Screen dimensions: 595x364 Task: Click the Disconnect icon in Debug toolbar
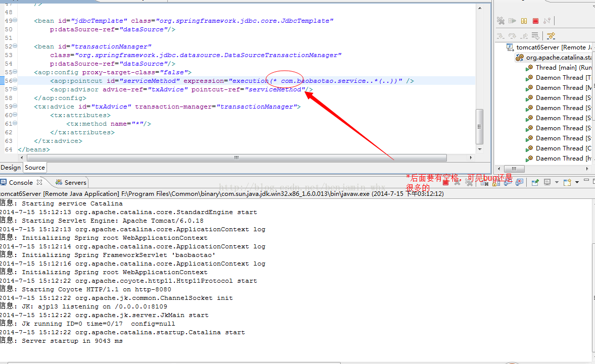tap(547, 21)
